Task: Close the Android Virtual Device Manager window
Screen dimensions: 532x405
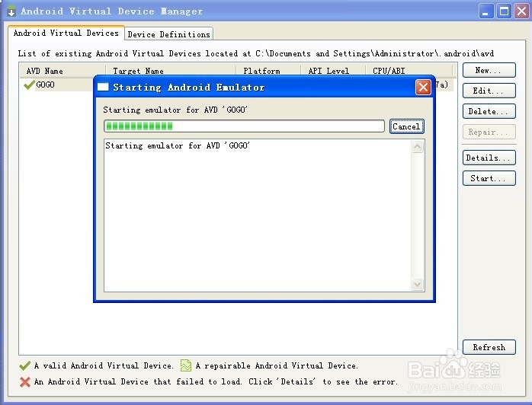Action: pos(522,11)
